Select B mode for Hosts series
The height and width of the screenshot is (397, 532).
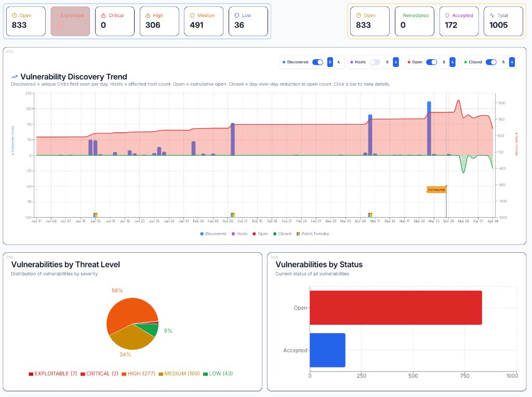pyautogui.click(x=387, y=62)
